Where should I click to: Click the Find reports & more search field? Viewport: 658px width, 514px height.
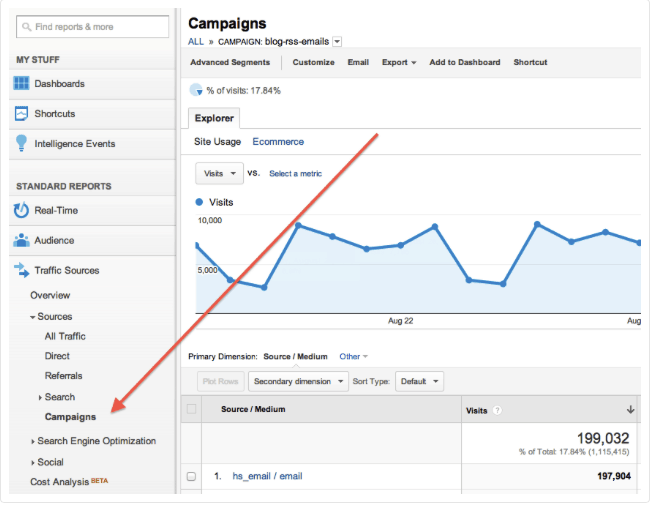92,27
